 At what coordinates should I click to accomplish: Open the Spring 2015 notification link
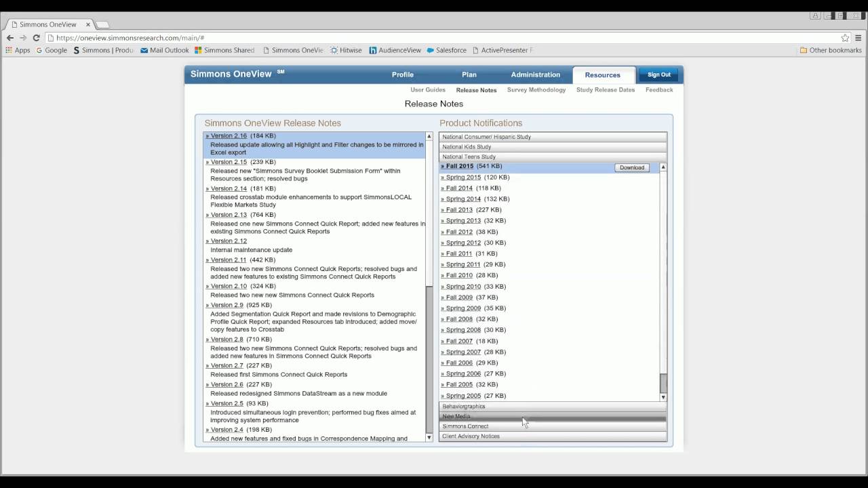click(x=461, y=178)
